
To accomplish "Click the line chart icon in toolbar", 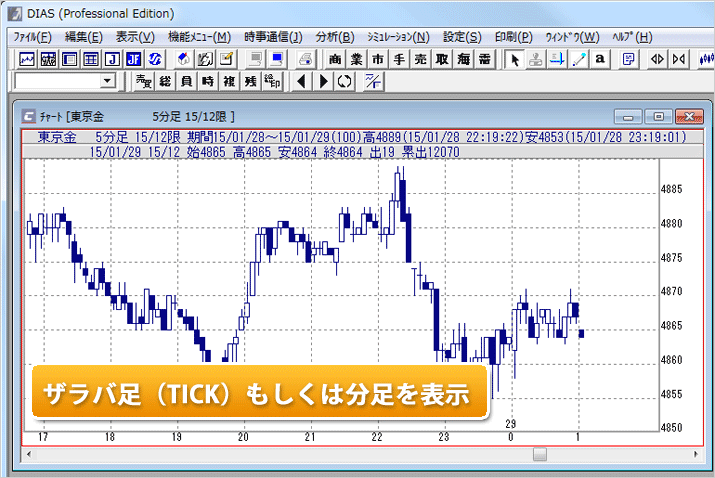I will click(26, 60).
